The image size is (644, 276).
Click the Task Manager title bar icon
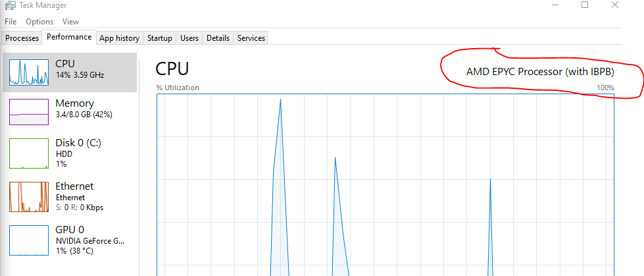point(11,6)
